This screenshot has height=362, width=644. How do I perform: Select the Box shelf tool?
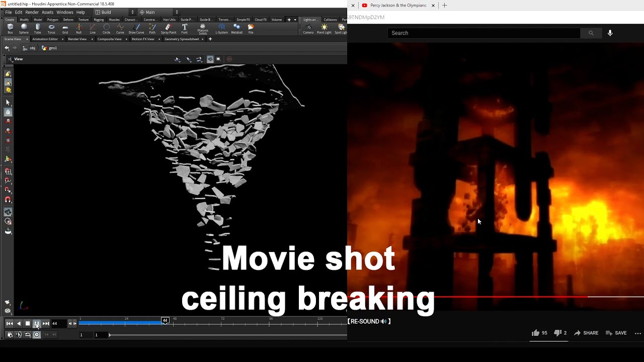click(10, 29)
